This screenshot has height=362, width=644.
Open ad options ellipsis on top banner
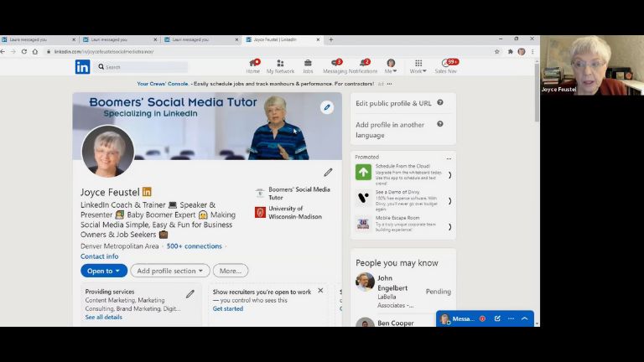389,84
